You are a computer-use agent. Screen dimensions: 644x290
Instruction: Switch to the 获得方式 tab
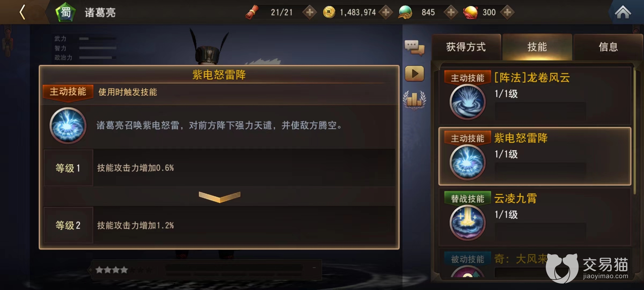(466, 47)
